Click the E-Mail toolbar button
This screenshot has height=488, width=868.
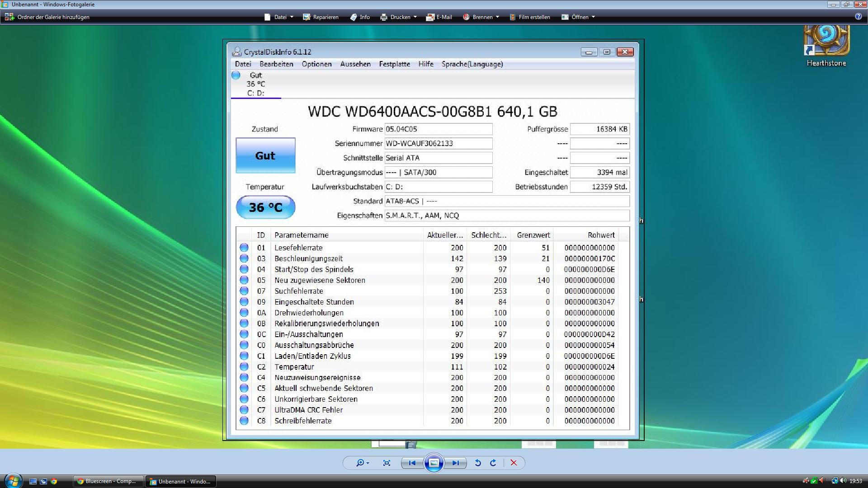click(439, 17)
